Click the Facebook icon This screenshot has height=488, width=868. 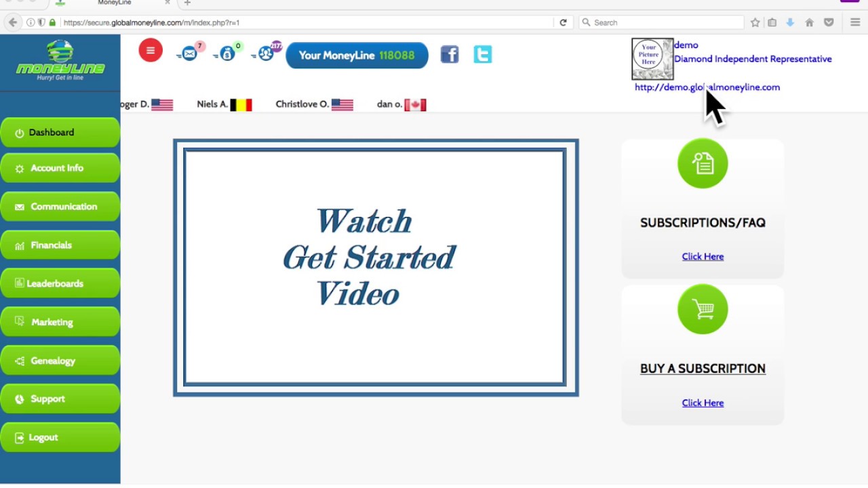click(x=450, y=54)
